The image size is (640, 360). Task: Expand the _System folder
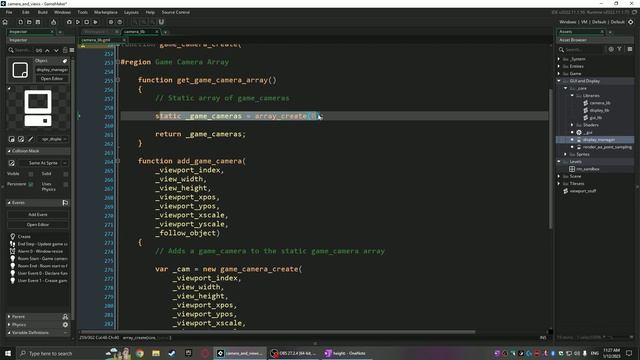[559, 59]
